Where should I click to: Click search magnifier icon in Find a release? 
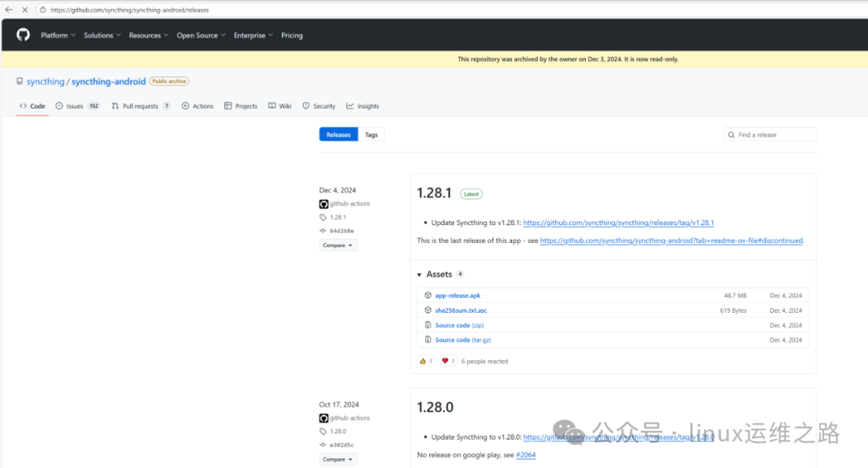pyautogui.click(x=731, y=134)
